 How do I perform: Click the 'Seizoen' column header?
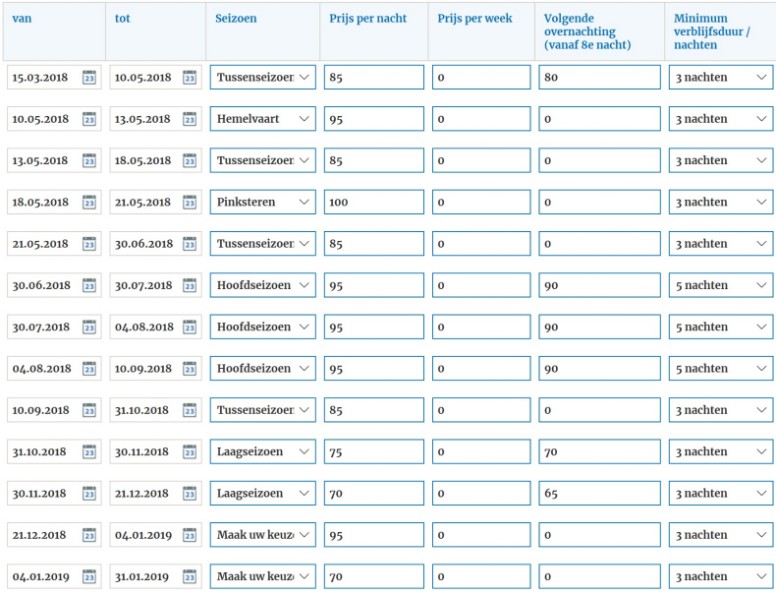tap(236, 19)
